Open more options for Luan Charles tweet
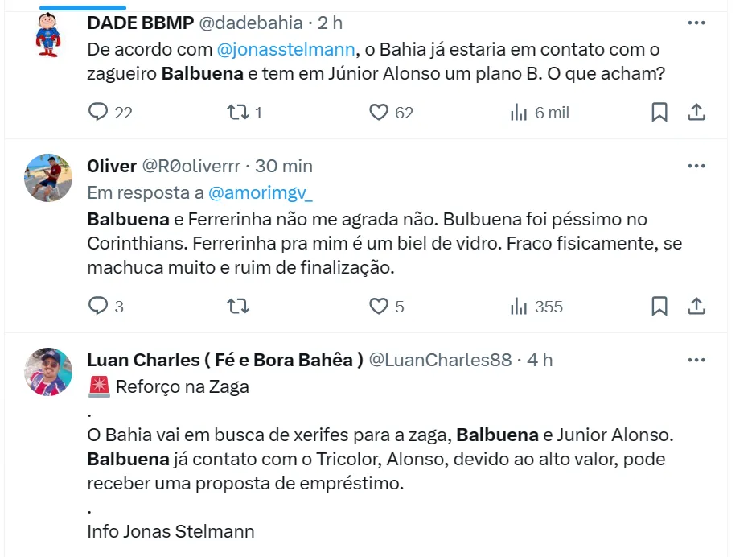 (696, 360)
